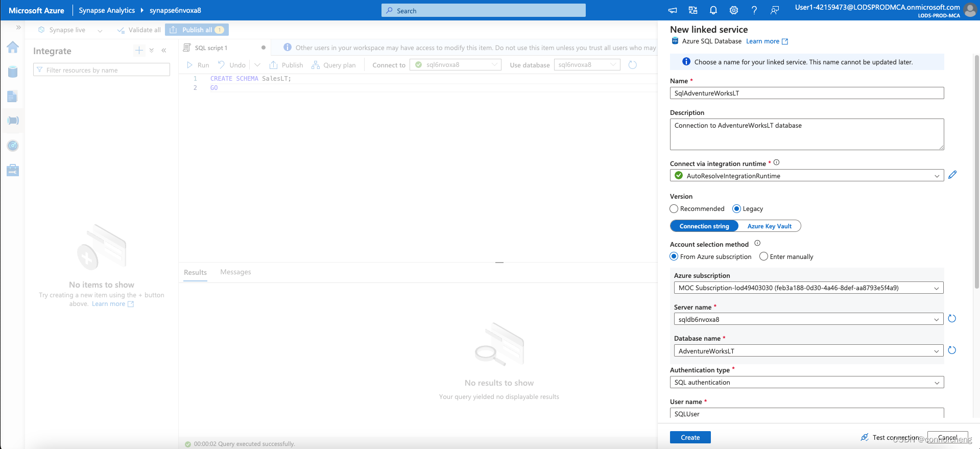Switch to the Messages tab
The width and height of the screenshot is (980, 449).
[235, 272]
